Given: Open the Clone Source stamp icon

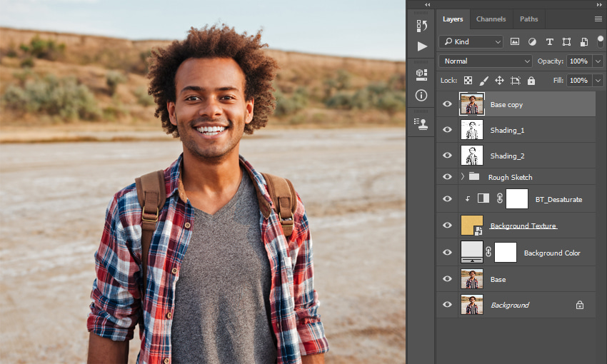Looking at the screenshot, I should click(421, 123).
